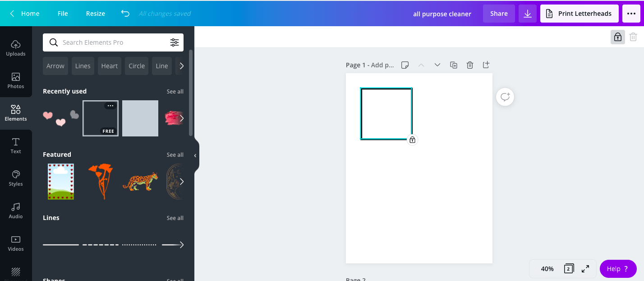Toggle the lock in the top toolbar
Viewport: 644px width, 281px height.
point(618,37)
